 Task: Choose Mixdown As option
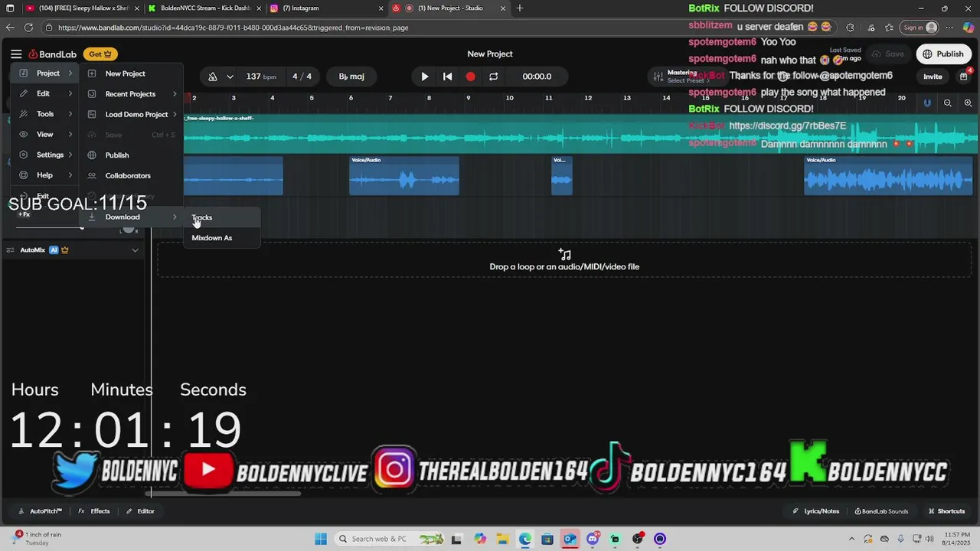222,238
